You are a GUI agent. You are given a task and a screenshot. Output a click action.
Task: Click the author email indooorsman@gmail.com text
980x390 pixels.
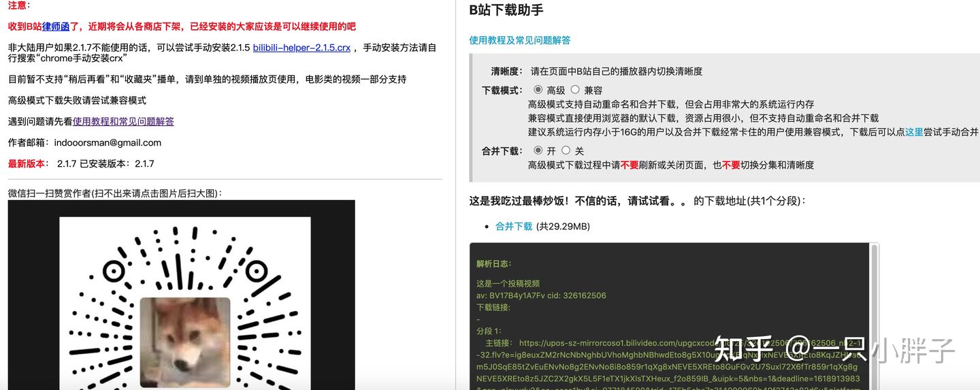pos(108,142)
